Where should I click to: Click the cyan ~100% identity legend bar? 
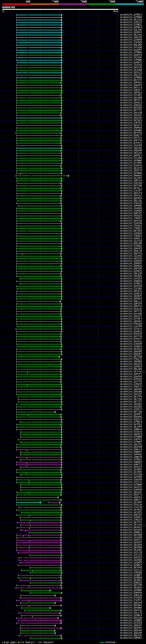coord(130,4)
